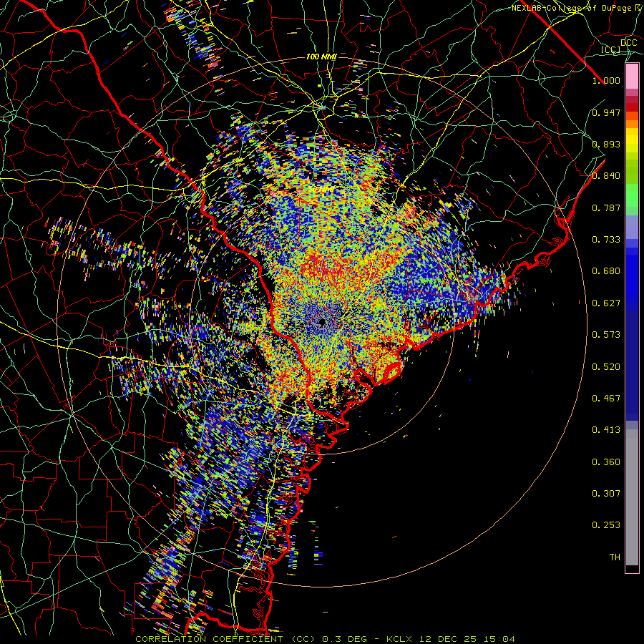Click the TH threshold label on legend
This screenshot has height=644, width=644.
[x=615, y=557]
